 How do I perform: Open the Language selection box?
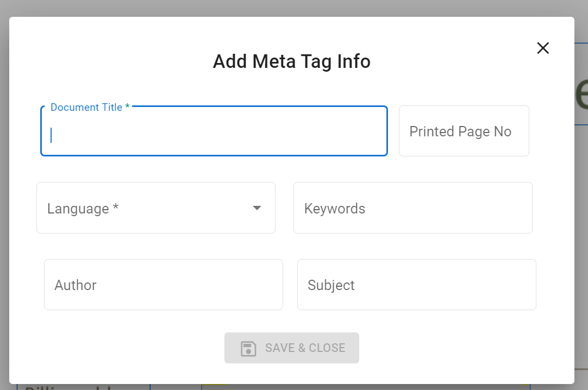pos(155,208)
